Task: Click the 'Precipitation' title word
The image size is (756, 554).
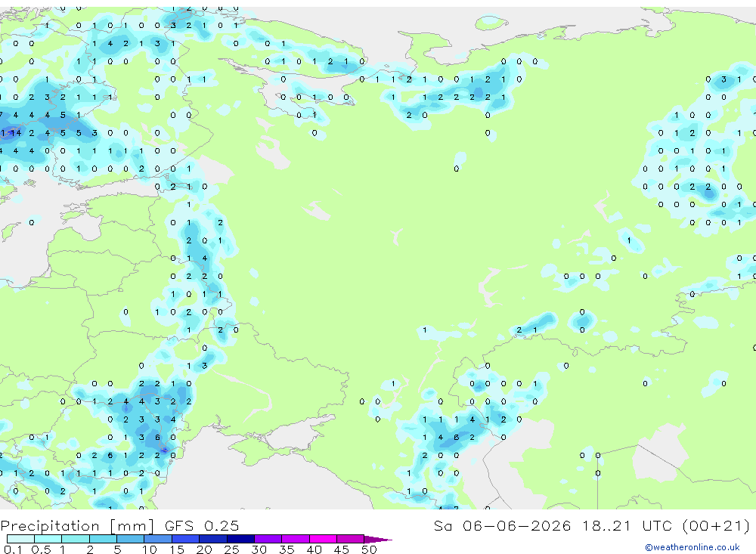Action: [x=50, y=525]
